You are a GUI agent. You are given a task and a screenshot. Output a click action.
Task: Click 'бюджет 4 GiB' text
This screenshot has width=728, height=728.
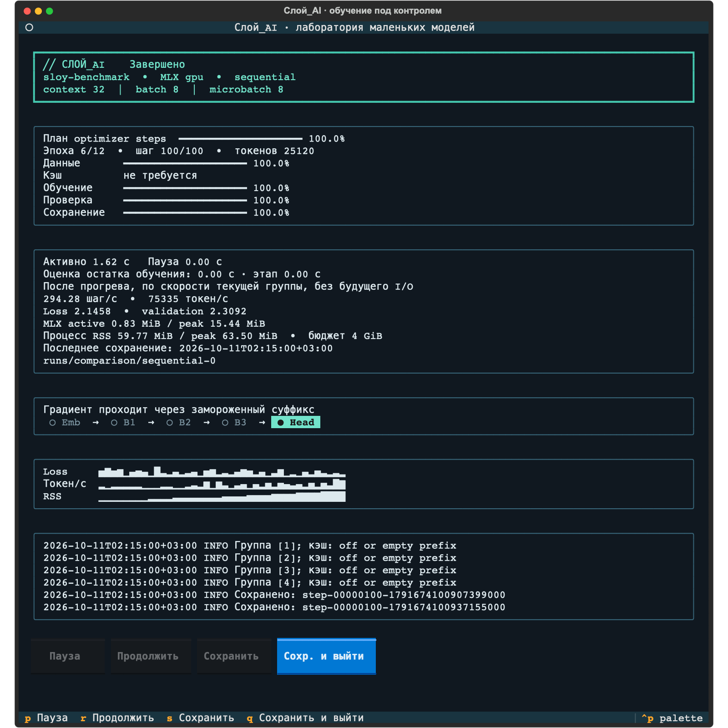[x=345, y=336]
